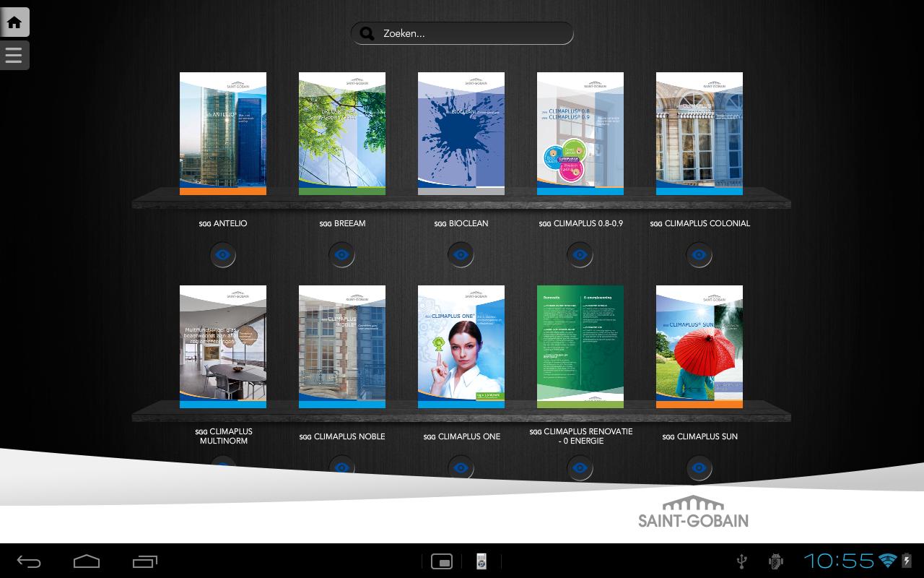Tap the battery indicator icon
This screenshot has width=924, height=578.
point(905,561)
